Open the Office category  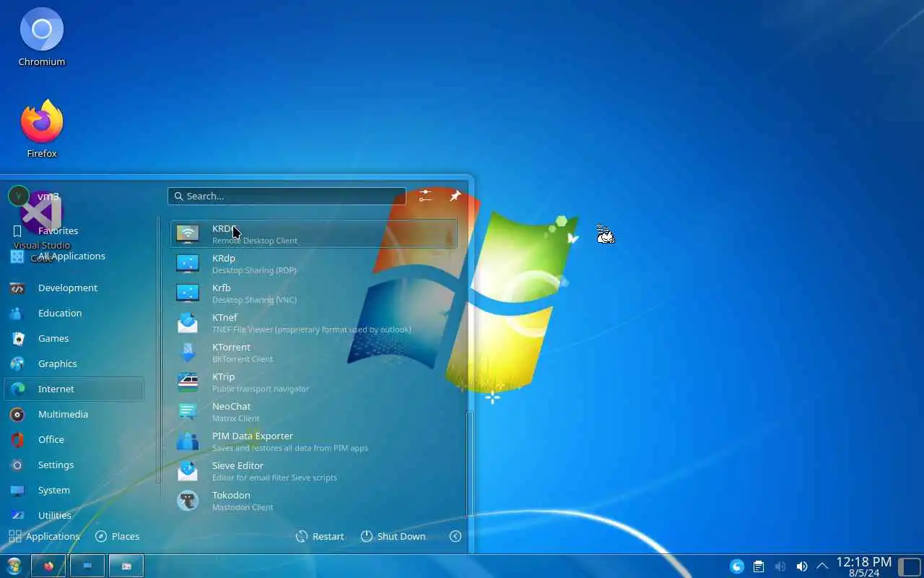[74, 439]
